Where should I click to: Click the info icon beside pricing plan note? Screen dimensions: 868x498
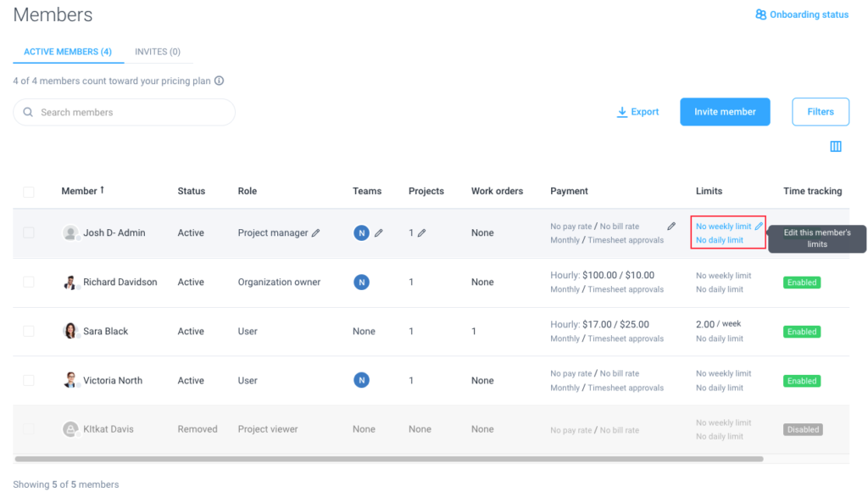[218, 82]
